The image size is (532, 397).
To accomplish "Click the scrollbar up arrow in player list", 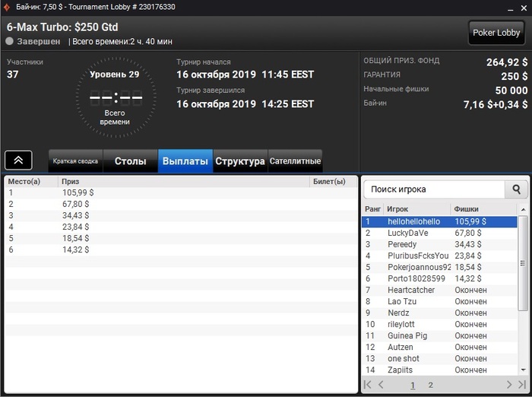I will click(x=523, y=210).
